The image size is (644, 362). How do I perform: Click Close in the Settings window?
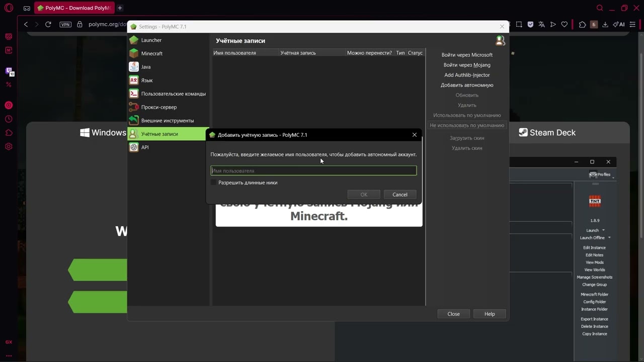(x=453, y=314)
